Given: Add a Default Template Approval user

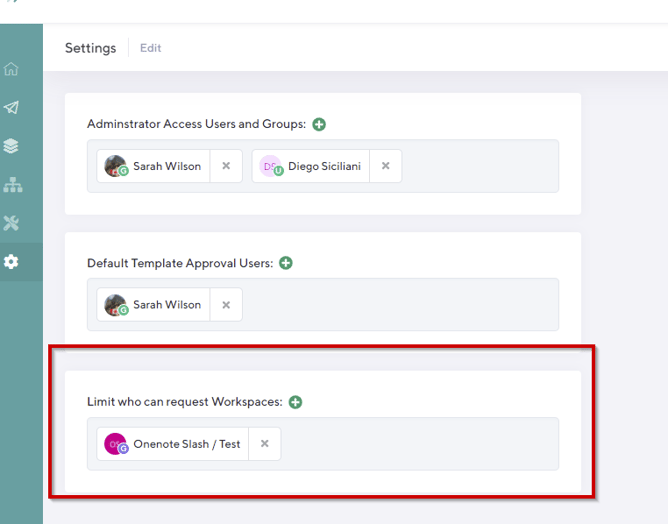Looking at the screenshot, I should coord(286,263).
